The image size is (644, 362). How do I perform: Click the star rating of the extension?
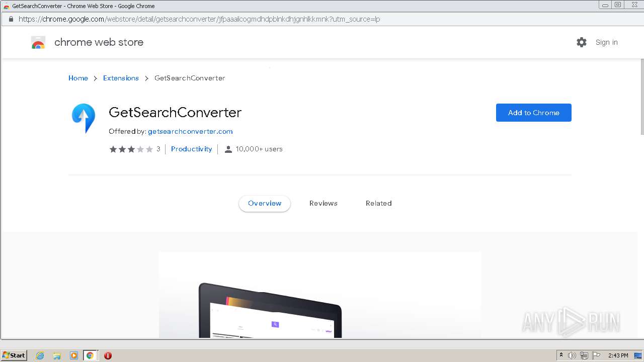pyautogui.click(x=131, y=149)
